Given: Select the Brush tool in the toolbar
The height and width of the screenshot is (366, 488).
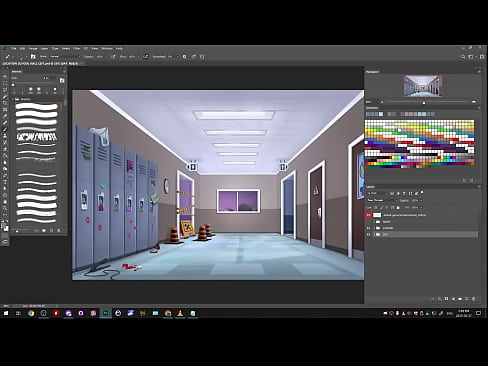Looking at the screenshot, I should (x=5, y=129).
